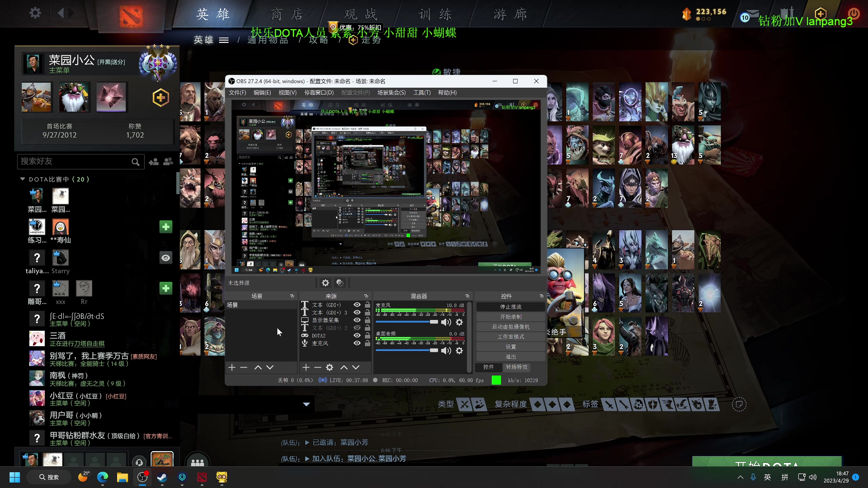The image size is (868, 488).
Task: Move source up arrow in Sources panel
Action: [x=344, y=367]
